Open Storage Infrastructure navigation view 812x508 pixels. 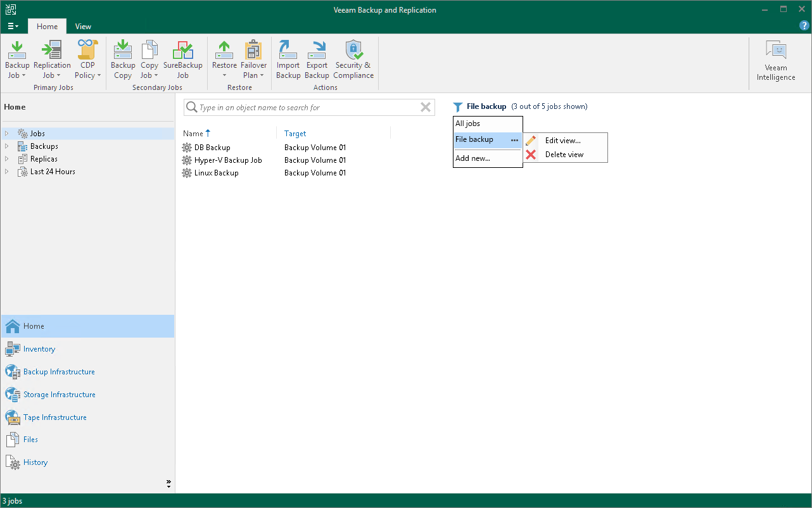click(87, 395)
